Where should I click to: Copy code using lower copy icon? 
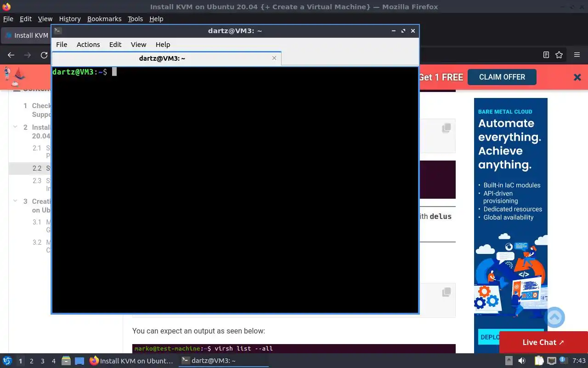tap(446, 292)
